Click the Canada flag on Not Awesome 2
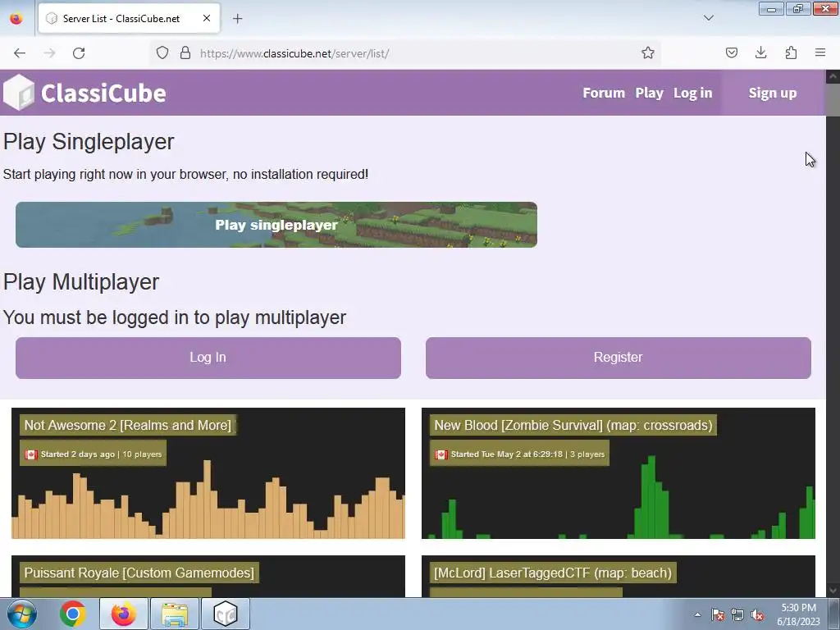 [31, 454]
